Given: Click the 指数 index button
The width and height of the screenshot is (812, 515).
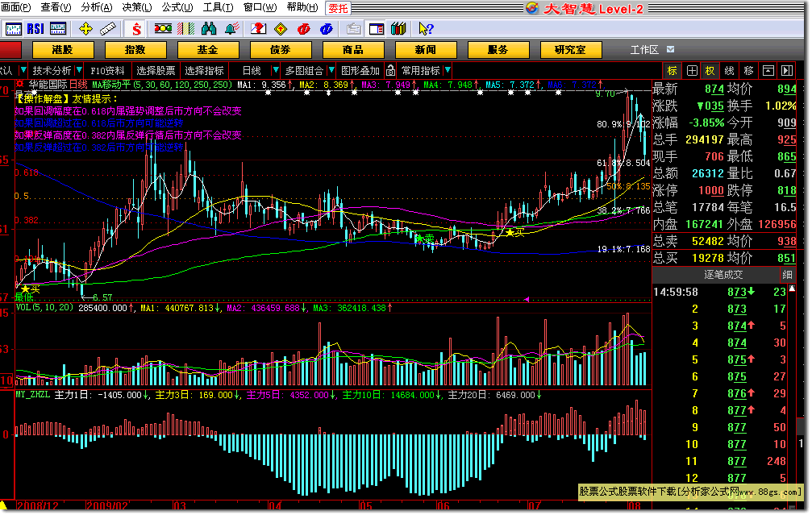Looking at the screenshot, I should (x=135, y=50).
